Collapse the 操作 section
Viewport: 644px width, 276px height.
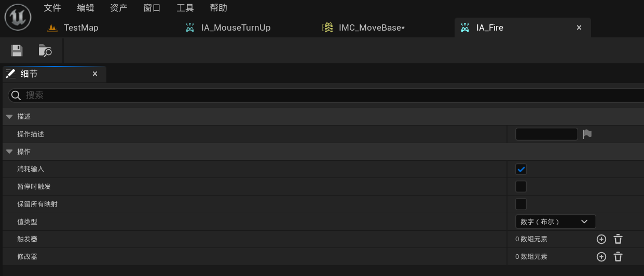click(9, 151)
